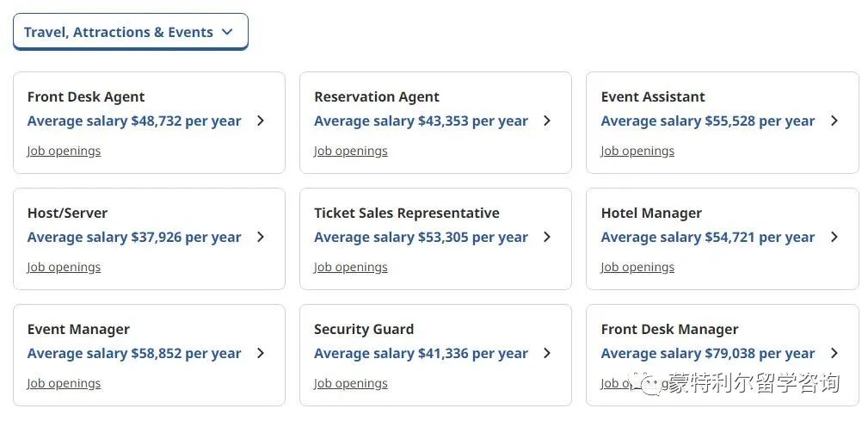The height and width of the screenshot is (421, 868).
Task: Open Job openings for Ticket Sales Representative
Action: click(x=350, y=268)
